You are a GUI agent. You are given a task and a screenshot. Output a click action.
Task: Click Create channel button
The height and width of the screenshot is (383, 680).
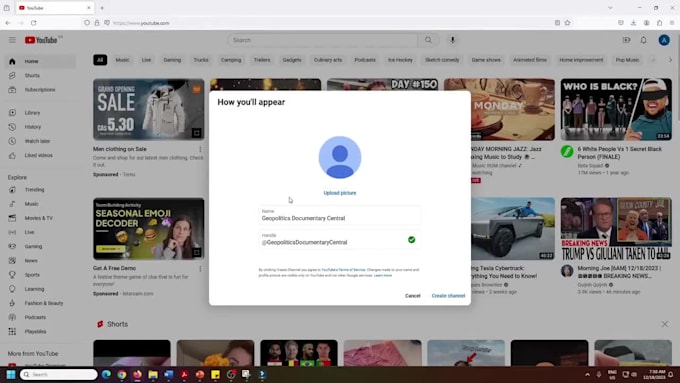coord(448,296)
